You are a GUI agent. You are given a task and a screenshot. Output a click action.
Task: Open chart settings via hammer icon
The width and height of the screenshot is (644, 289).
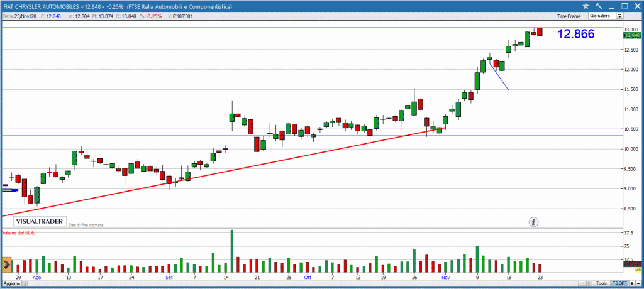coord(598,6)
